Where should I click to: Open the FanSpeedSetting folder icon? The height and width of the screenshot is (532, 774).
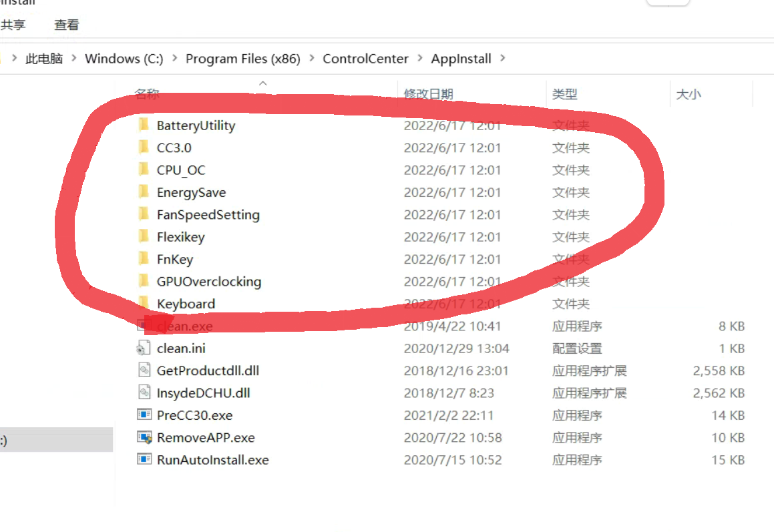pyautogui.click(x=145, y=214)
